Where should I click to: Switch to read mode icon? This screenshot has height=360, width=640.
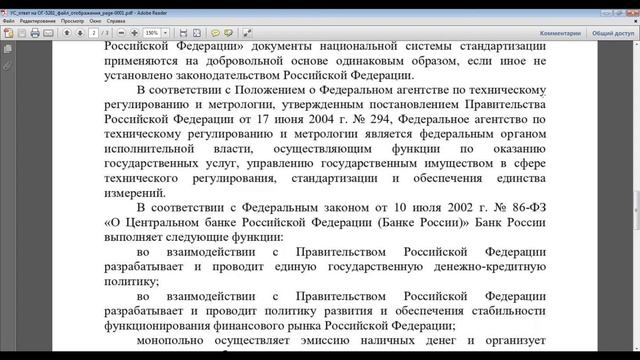(247, 33)
